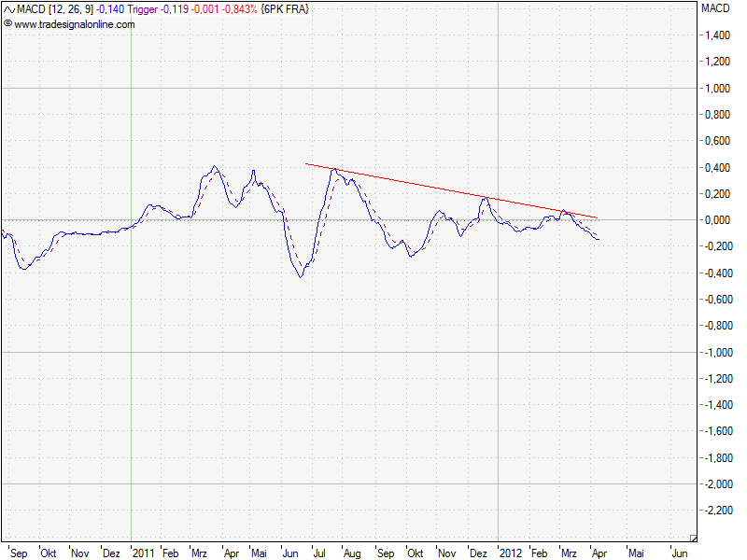Viewport: 747px width, 560px height.
Task: Click the resize grip icon at chart corner
Action: click(x=693, y=539)
